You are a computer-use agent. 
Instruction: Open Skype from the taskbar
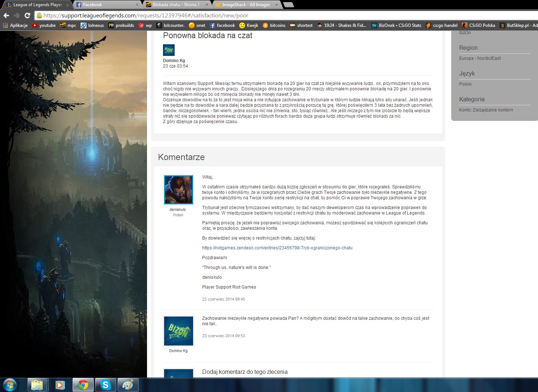(106, 385)
